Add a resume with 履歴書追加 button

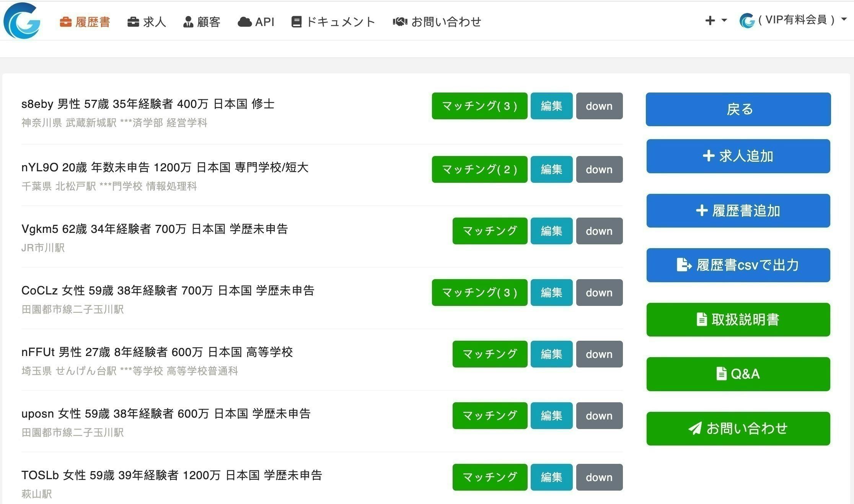[738, 211]
